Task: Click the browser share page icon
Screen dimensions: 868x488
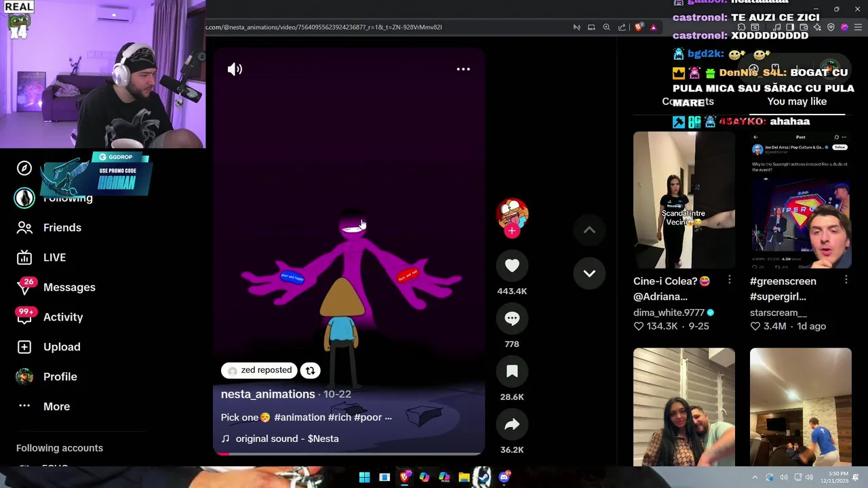Action: 622,27
